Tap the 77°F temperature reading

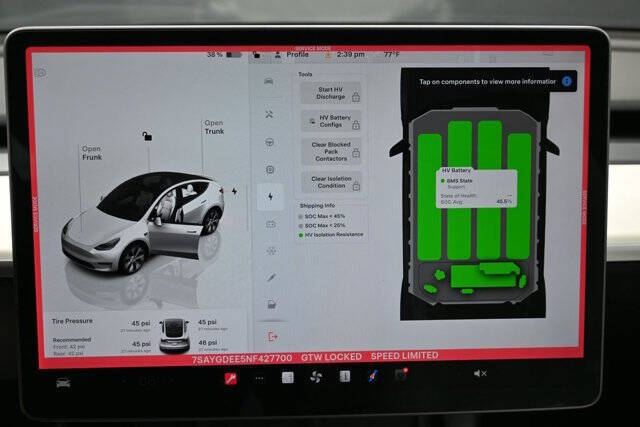pos(391,54)
